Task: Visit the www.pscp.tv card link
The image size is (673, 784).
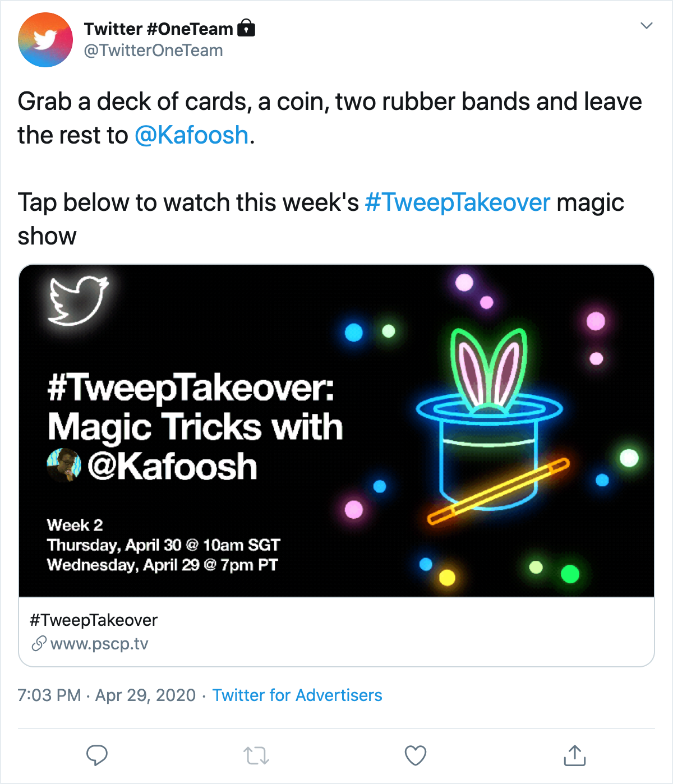Action: tap(99, 644)
